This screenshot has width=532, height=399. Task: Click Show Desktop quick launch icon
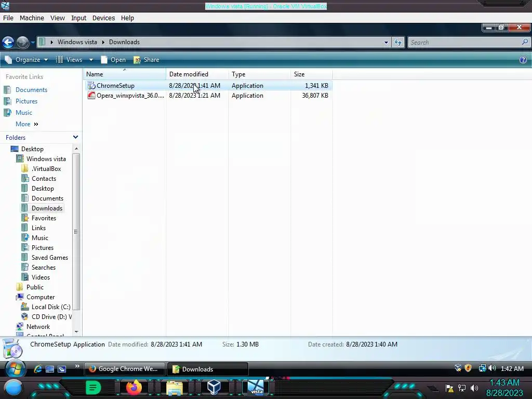[50, 369]
